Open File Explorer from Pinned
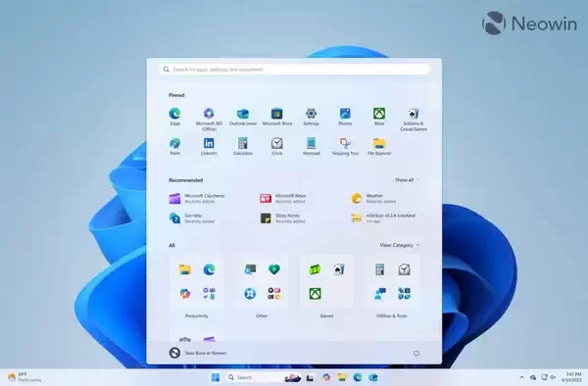588x386 pixels. [379, 147]
